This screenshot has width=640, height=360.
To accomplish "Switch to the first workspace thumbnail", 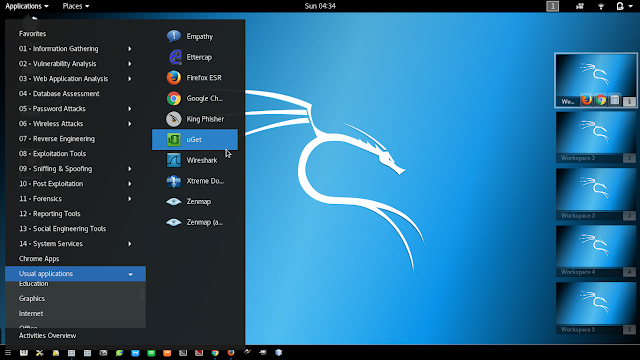I will tap(596, 80).
